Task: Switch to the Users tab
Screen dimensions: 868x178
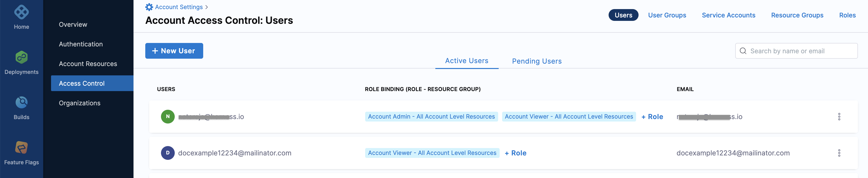Action: pyautogui.click(x=623, y=15)
